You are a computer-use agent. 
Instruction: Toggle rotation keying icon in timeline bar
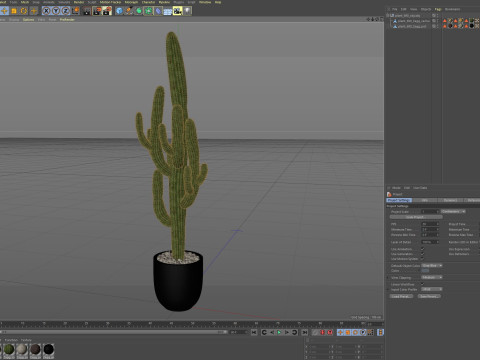(x=355, y=332)
